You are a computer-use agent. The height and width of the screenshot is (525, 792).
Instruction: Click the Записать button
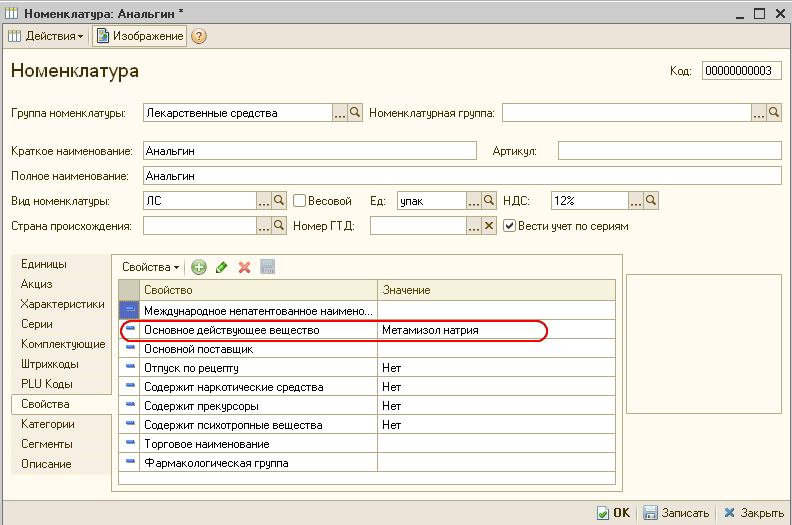point(676,512)
